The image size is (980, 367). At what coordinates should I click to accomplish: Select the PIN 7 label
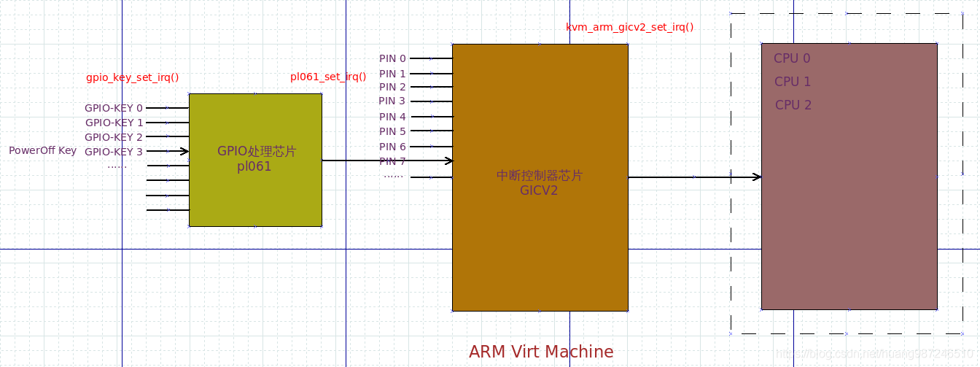tap(392, 161)
